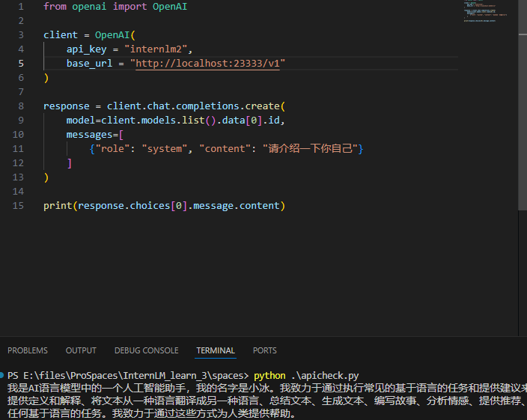
Task: Click 'model' argument on line 9
Action: point(81,121)
